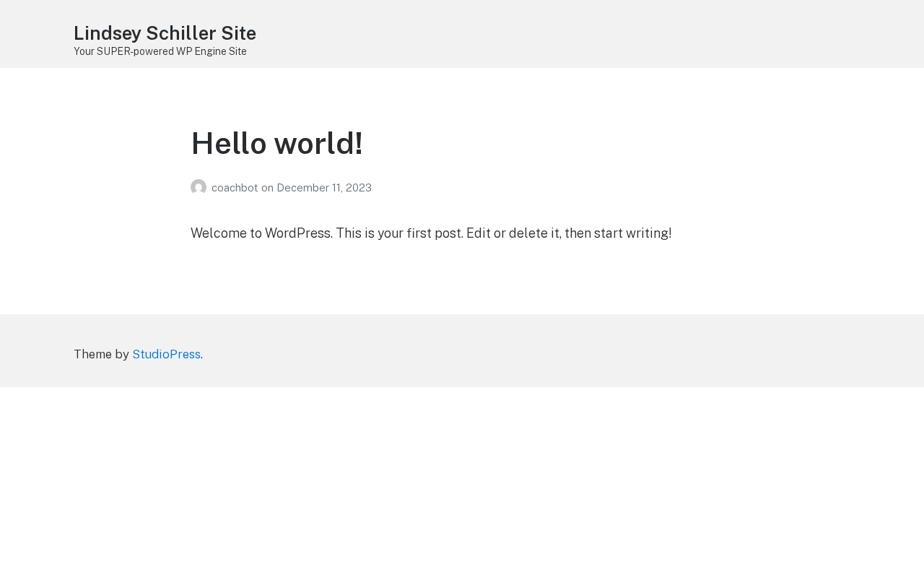924x578 pixels.
Task: Click the word 'Lindsey' in site title
Action: tap(107, 33)
